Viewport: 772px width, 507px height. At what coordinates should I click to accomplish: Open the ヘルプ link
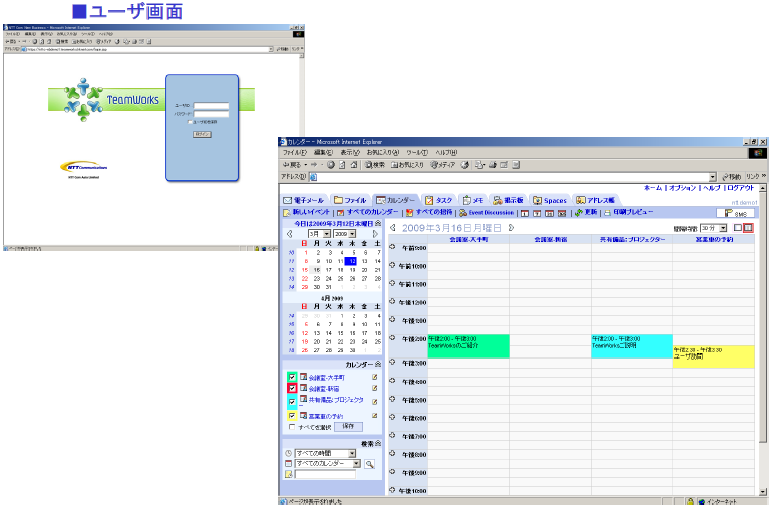(x=712, y=188)
